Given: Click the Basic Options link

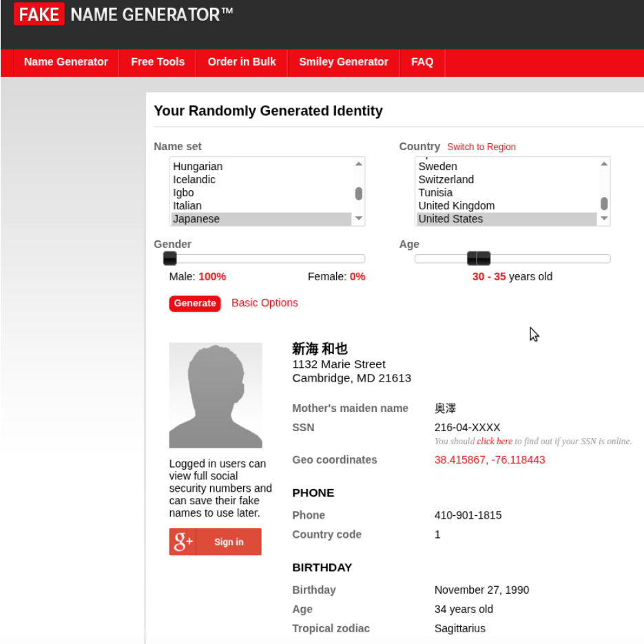Looking at the screenshot, I should (264, 303).
